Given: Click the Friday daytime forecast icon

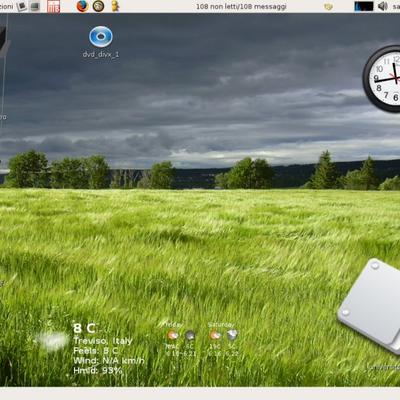Looking at the screenshot, I should 173,335.
